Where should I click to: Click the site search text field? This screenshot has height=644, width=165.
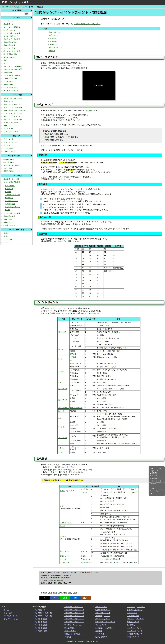pyautogui.click(x=13, y=14)
